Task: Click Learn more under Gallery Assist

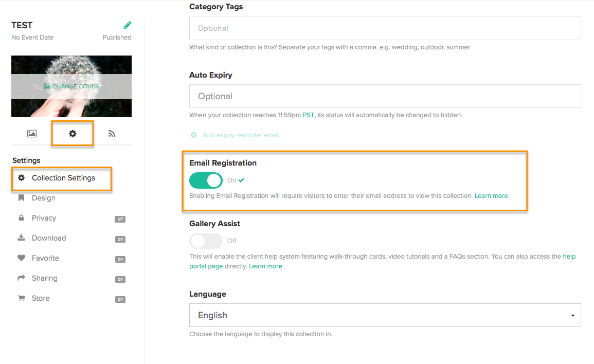Action: (x=265, y=266)
